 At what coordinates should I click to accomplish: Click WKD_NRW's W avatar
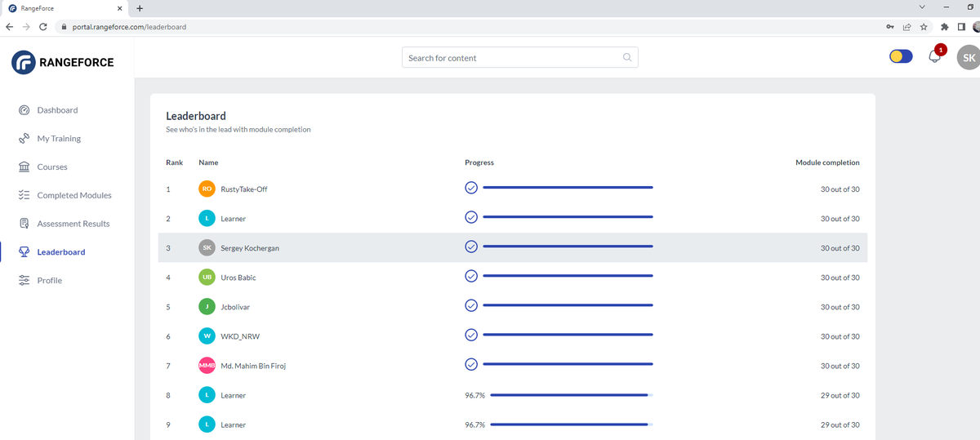point(207,336)
